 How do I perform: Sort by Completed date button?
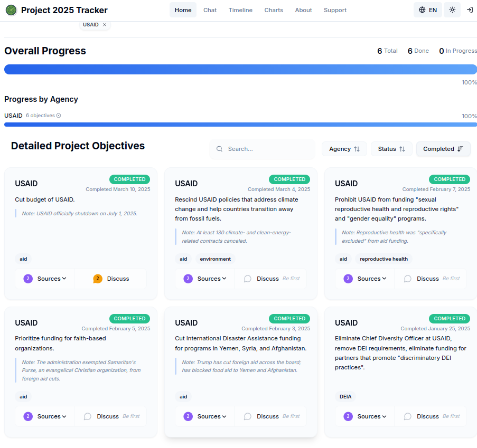[x=443, y=149]
